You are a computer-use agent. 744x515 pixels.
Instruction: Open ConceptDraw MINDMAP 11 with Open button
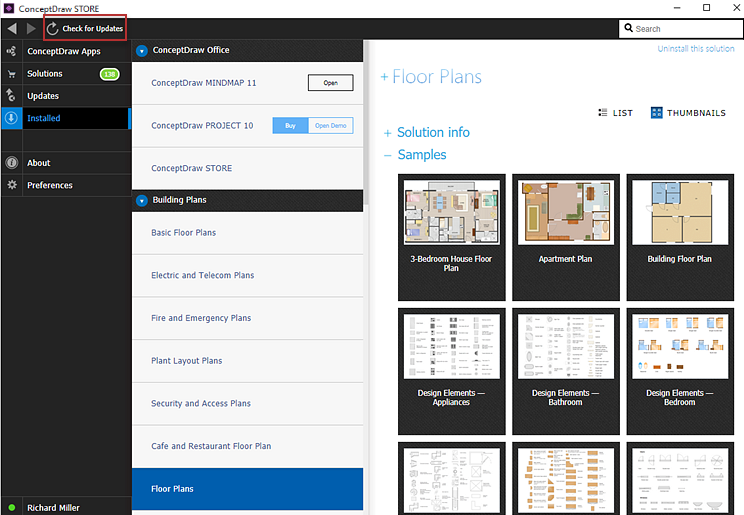(331, 83)
